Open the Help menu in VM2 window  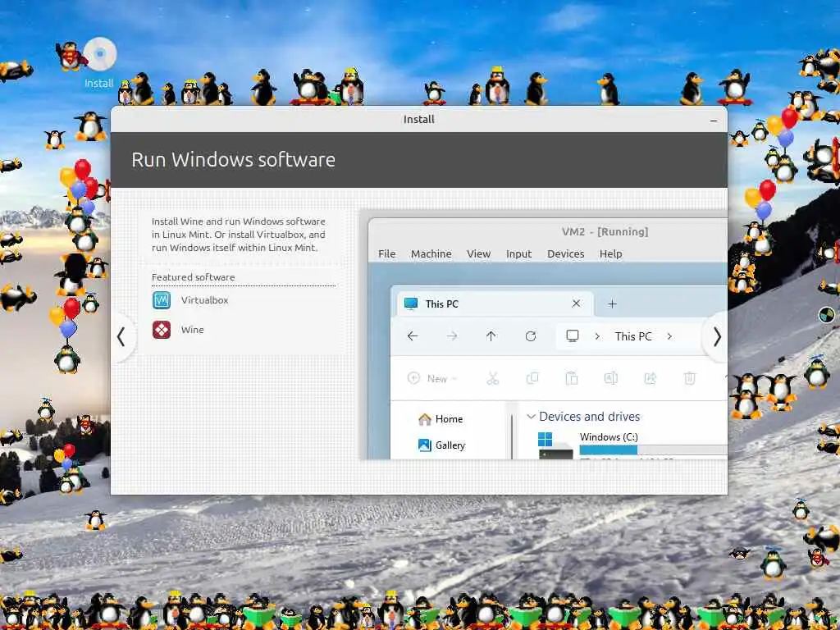(x=610, y=254)
